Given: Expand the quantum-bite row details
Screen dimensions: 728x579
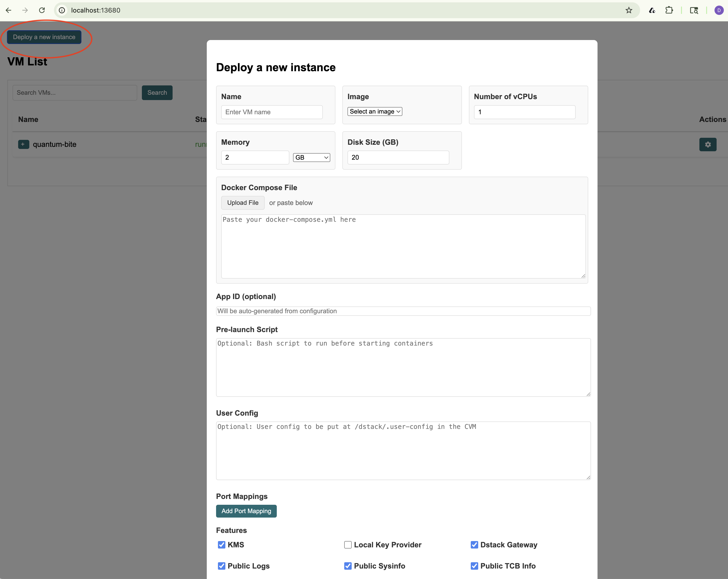Looking at the screenshot, I should point(23,144).
